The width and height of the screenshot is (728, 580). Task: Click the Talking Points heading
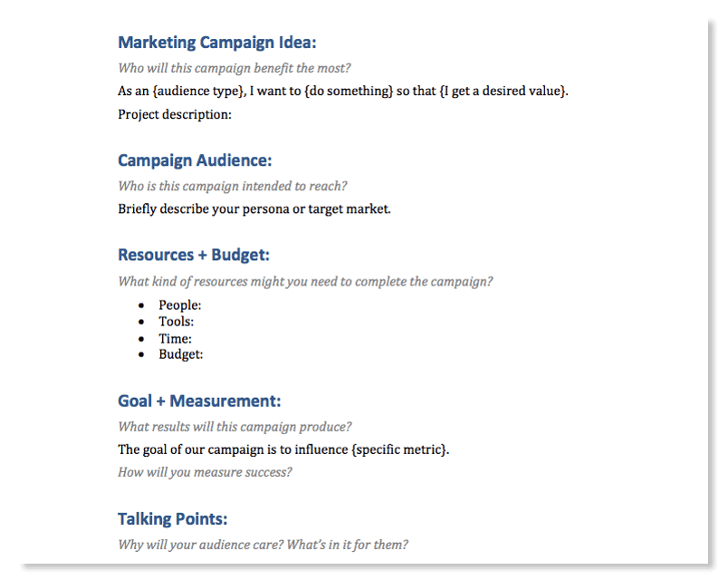click(172, 519)
